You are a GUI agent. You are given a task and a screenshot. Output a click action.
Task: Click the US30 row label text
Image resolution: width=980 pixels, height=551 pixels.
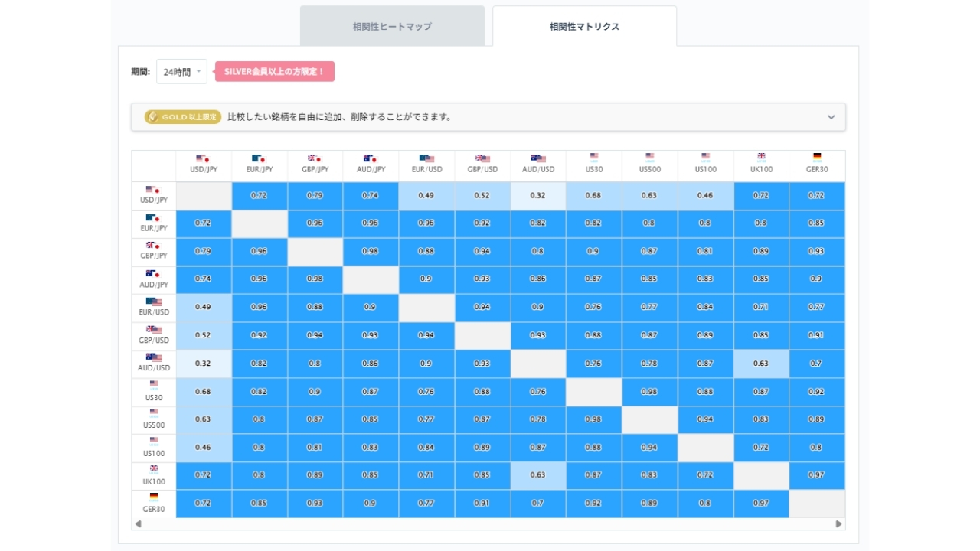154,398
